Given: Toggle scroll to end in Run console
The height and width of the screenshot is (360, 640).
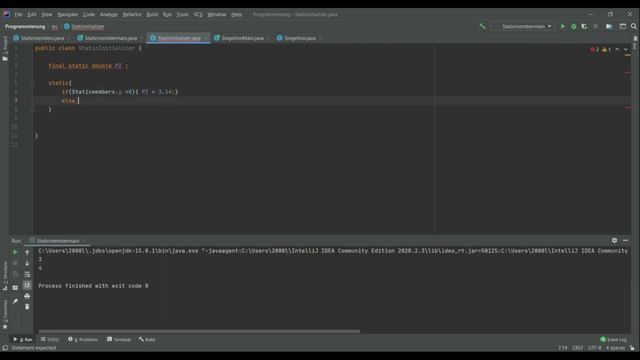Looking at the screenshot, I should pos(27,285).
